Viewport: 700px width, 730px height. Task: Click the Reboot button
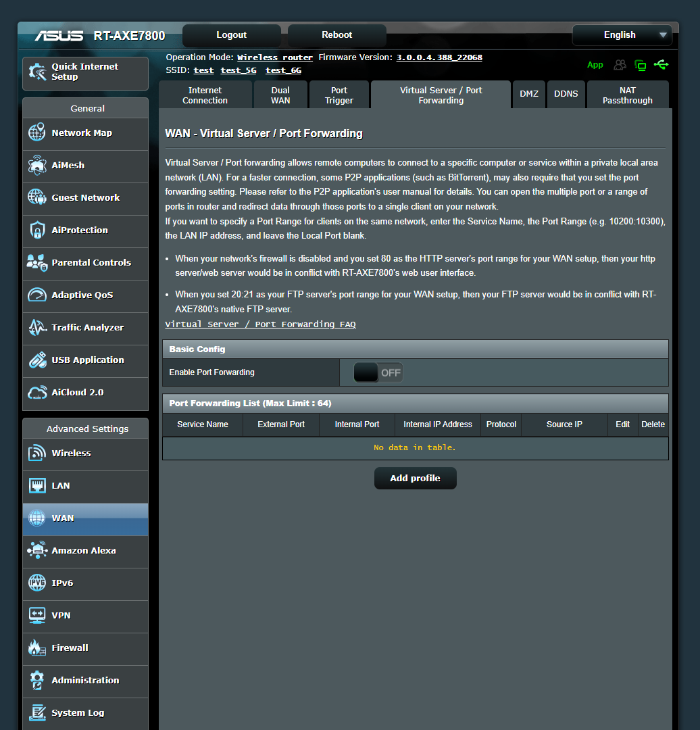[337, 35]
